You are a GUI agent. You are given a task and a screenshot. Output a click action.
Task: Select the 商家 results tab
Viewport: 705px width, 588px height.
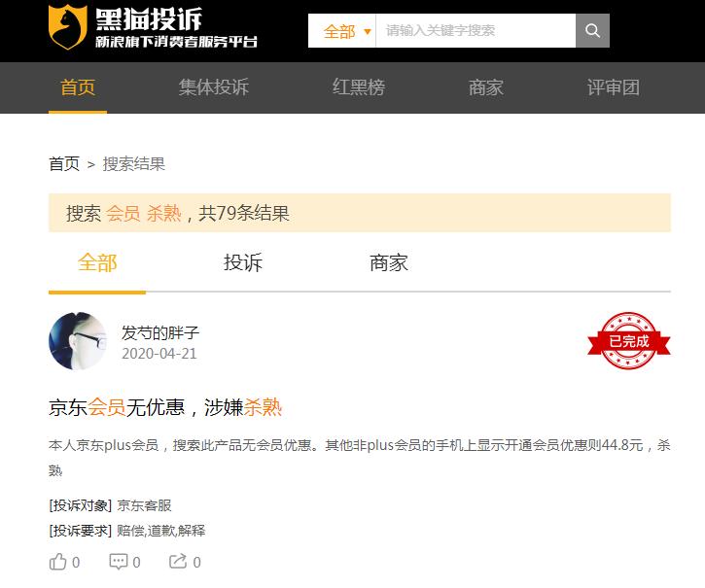[x=389, y=262]
